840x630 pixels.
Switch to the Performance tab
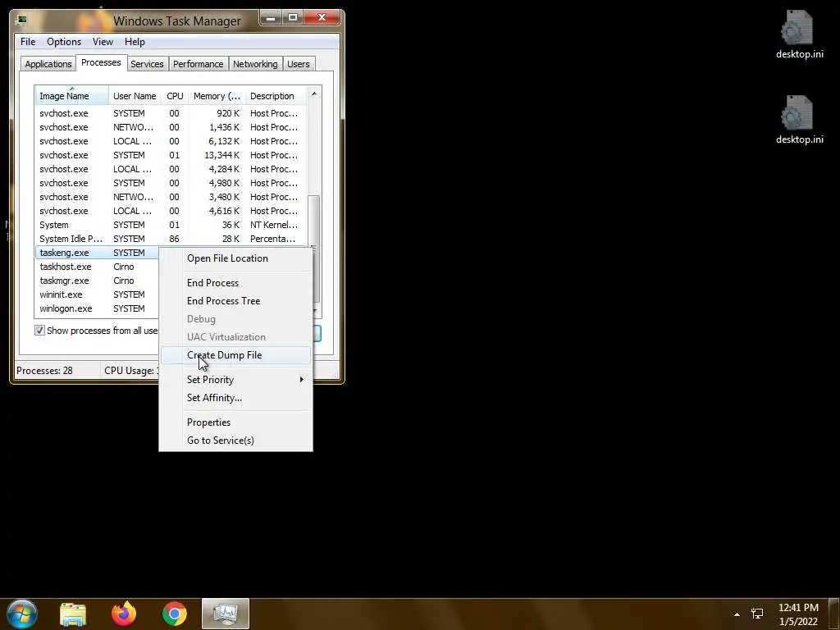coord(198,64)
